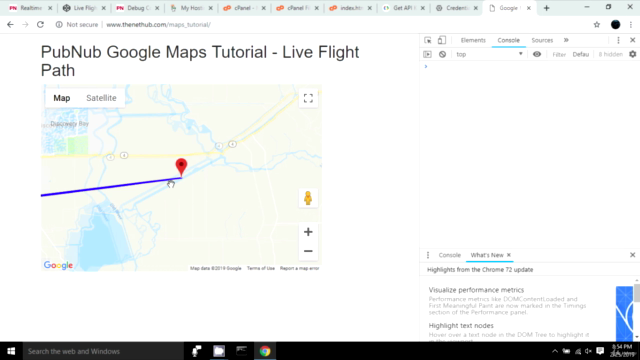Open the Windows Start menu
The image size is (640, 360).
click(11, 351)
